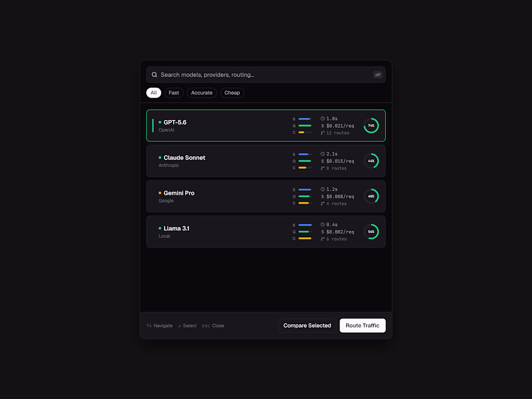Click the blue S bar in GPT-5.6 row
This screenshot has height=399, width=532.
(305, 119)
